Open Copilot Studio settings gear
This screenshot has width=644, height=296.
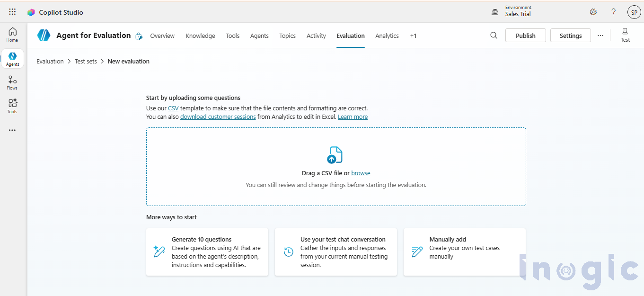593,12
